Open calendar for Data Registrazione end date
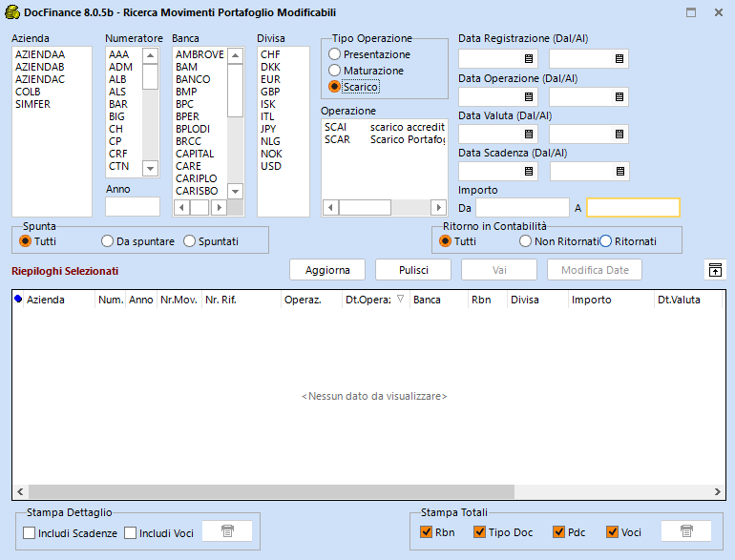 click(x=619, y=58)
